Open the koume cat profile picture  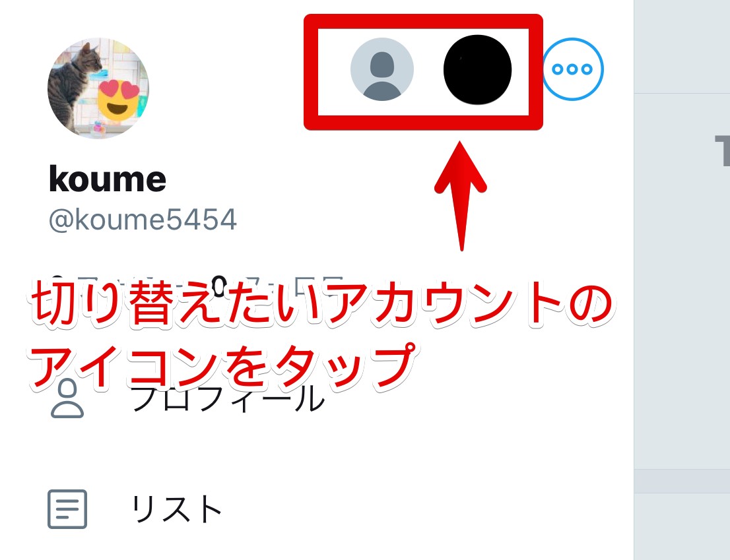coord(98,88)
